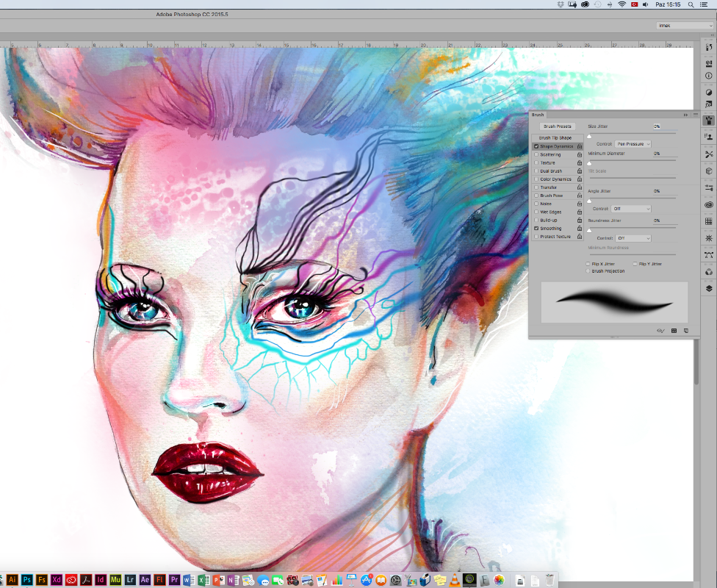Uncheck the Shape Dynamics checkbox

(536, 146)
